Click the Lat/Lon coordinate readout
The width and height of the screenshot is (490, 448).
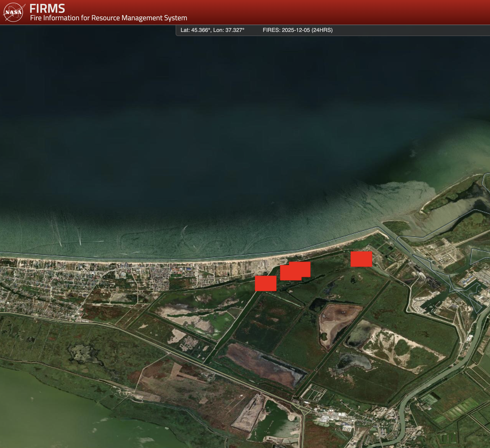pos(212,30)
